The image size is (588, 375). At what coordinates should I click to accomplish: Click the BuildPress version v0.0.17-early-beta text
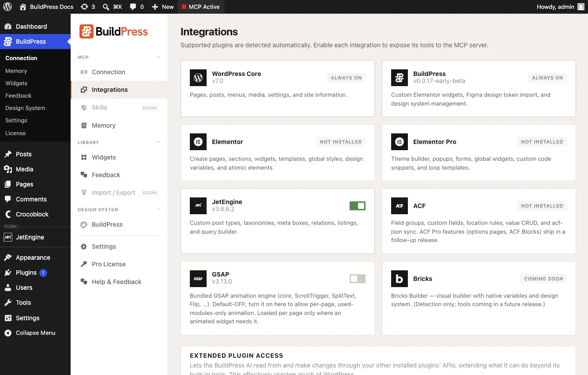pos(439,81)
